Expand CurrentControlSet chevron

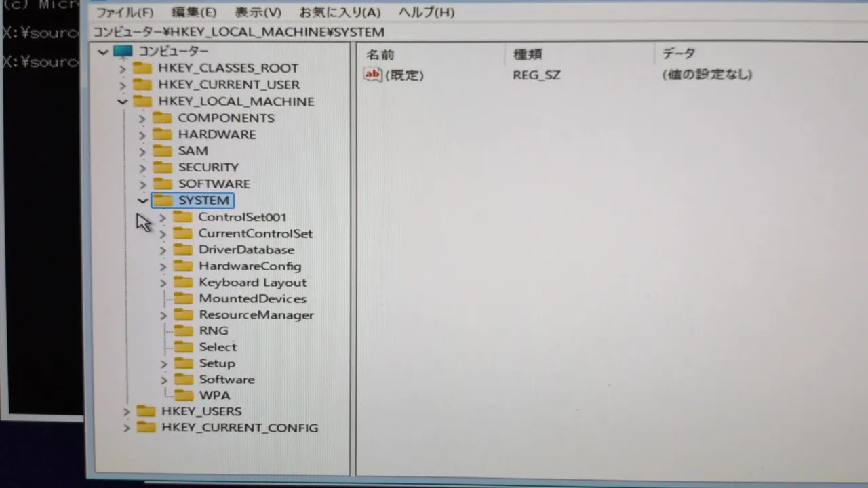163,234
